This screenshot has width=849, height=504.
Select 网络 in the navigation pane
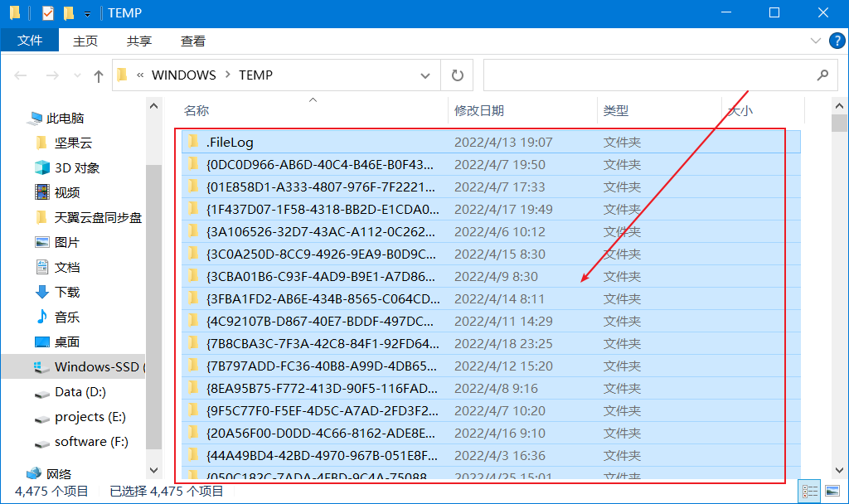[59, 474]
